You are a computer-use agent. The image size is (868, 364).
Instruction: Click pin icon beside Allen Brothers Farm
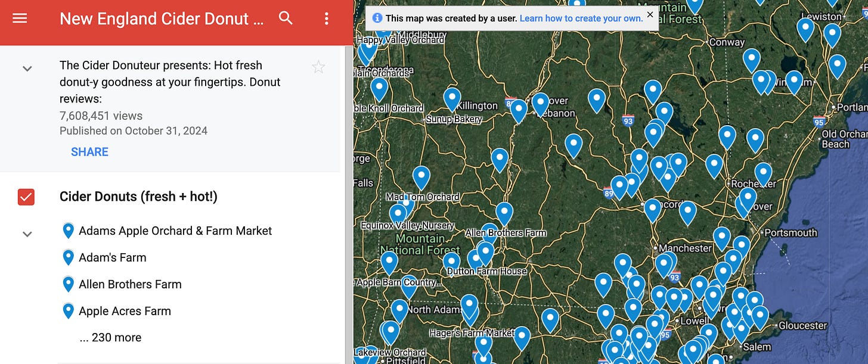tap(69, 284)
